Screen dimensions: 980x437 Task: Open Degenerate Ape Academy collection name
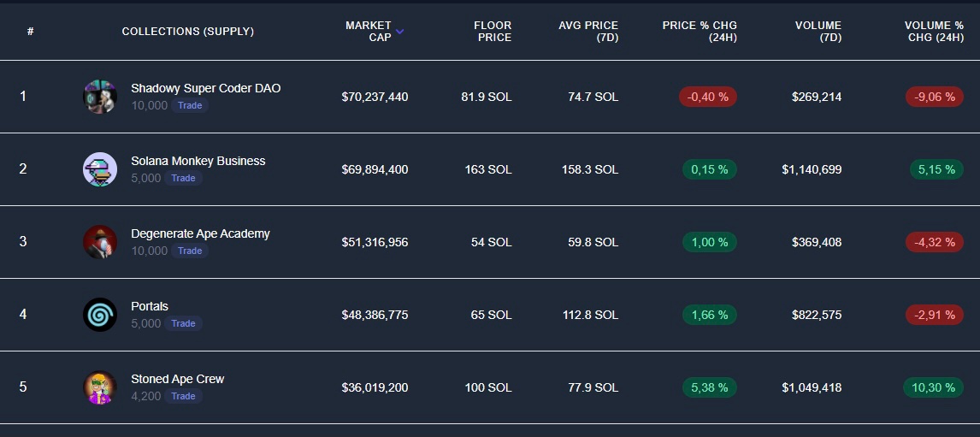[201, 233]
